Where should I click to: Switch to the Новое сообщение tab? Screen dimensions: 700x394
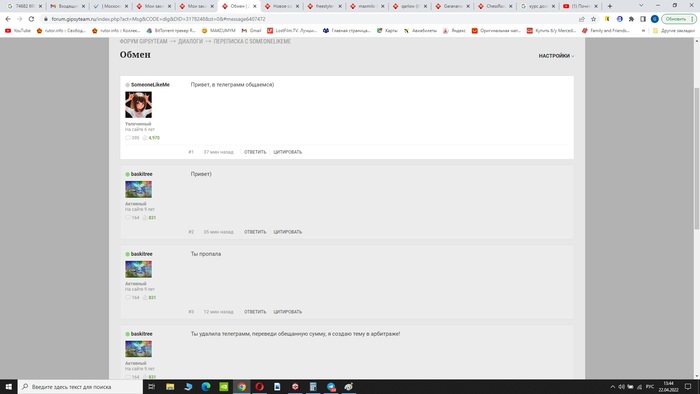tap(282, 6)
